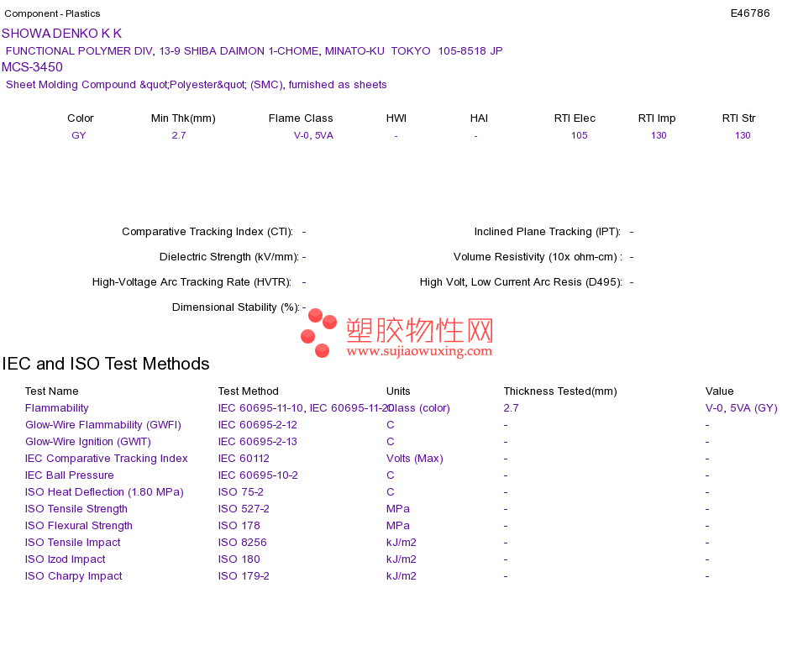Click test method ISO 75-2
Viewport: 798px width, 672px height.
pos(241,492)
